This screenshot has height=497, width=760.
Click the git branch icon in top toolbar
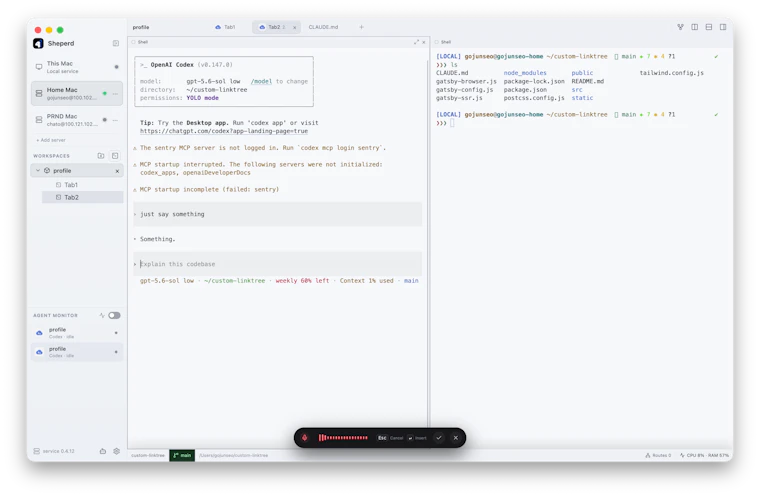click(681, 27)
